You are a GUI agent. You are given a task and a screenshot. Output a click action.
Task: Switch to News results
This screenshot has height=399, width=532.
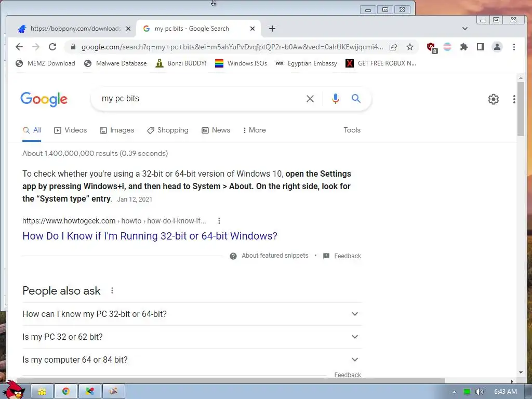click(x=216, y=130)
